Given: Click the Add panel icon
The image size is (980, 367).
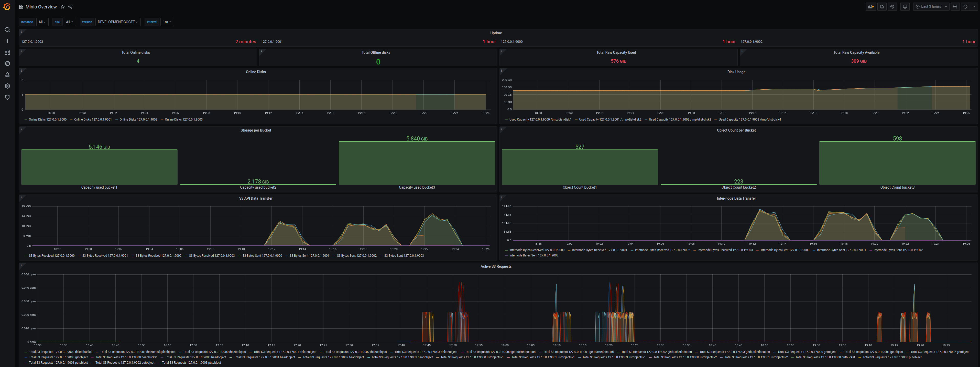Looking at the screenshot, I should click(870, 6).
